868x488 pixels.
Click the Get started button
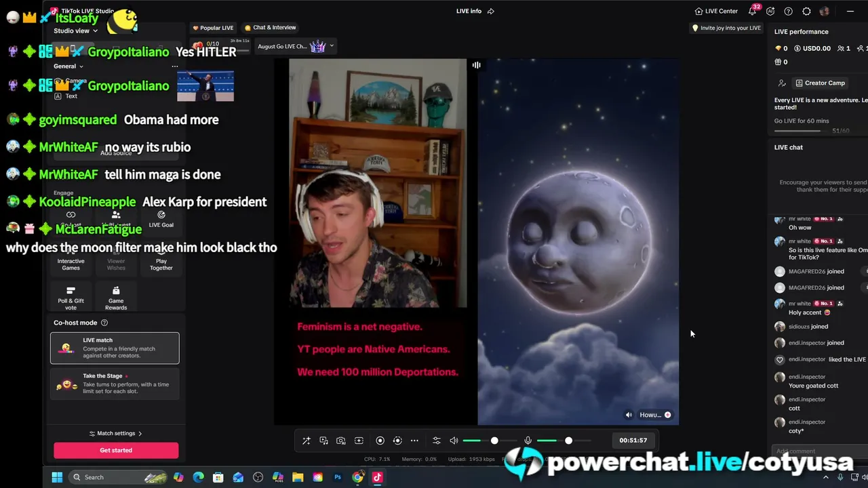point(116,450)
